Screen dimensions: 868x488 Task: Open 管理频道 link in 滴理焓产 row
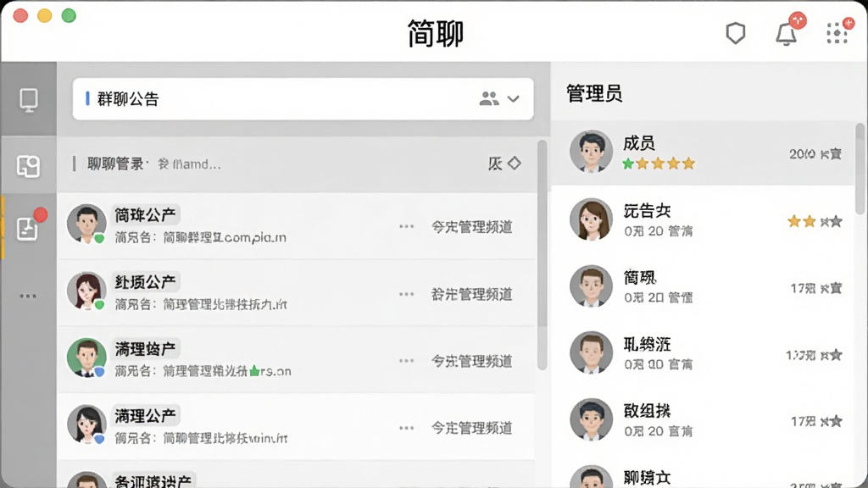(471, 361)
